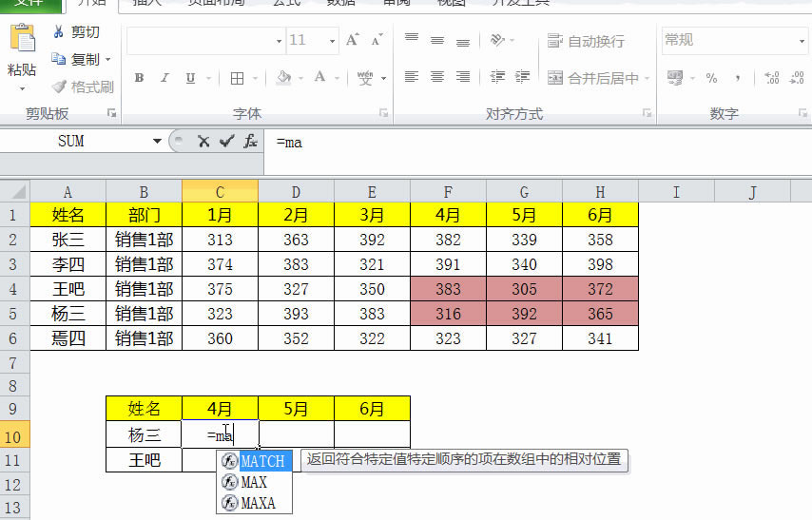Image resolution: width=812 pixels, height=520 pixels.
Task: Click the comma style icon
Action: pyautogui.click(x=738, y=78)
